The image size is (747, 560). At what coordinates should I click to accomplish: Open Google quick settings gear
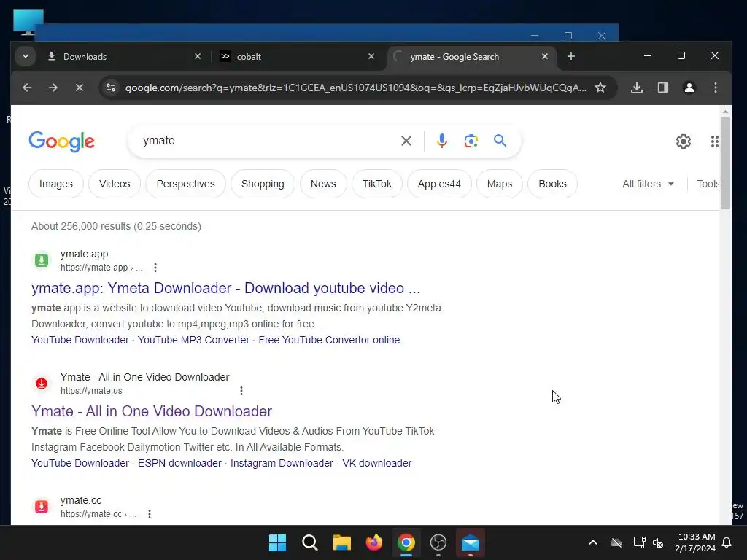(683, 141)
